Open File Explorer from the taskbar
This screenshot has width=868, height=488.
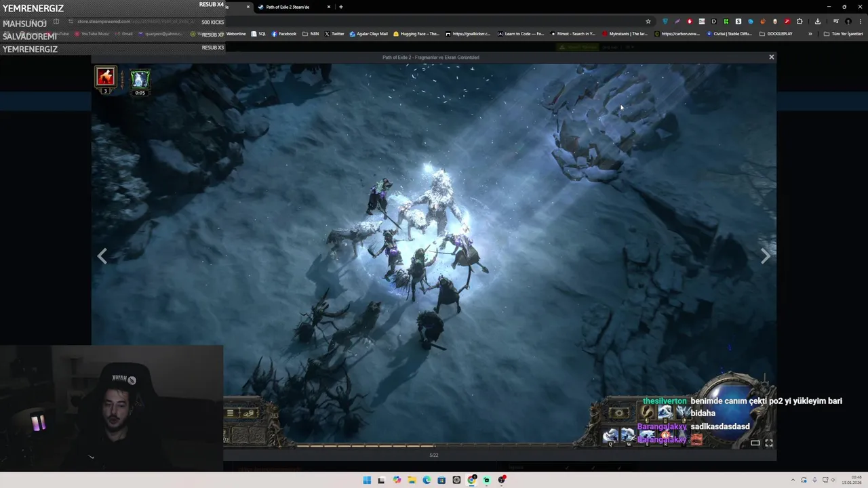(x=412, y=480)
